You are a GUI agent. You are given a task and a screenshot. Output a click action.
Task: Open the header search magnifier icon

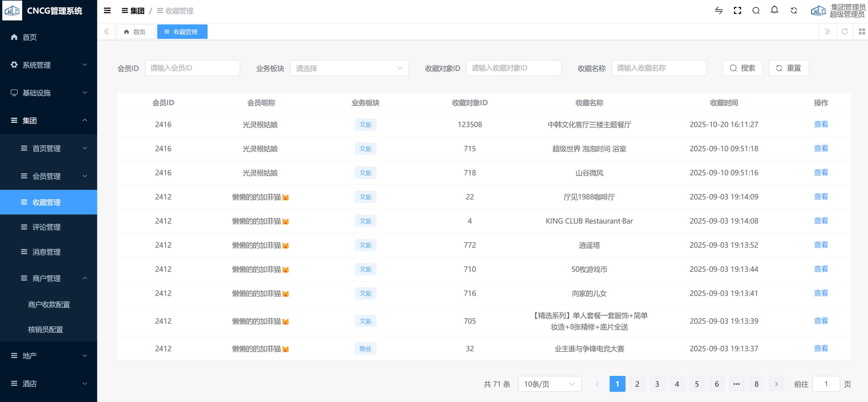[x=756, y=11]
